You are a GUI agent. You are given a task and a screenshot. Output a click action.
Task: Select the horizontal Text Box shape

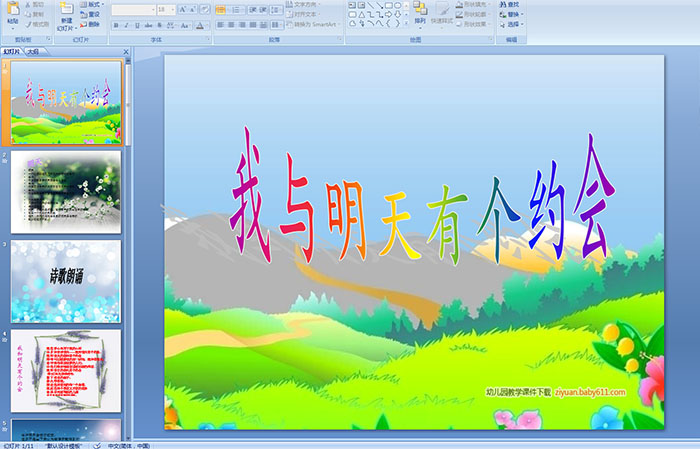[x=352, y=5]
